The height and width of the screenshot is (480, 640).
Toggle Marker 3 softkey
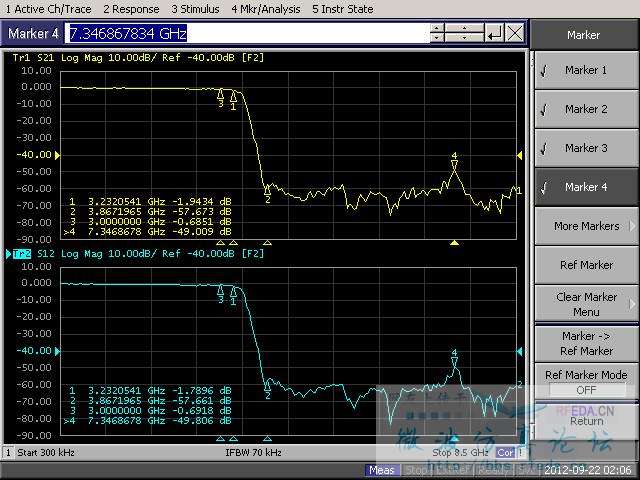[x=586, y=148]
